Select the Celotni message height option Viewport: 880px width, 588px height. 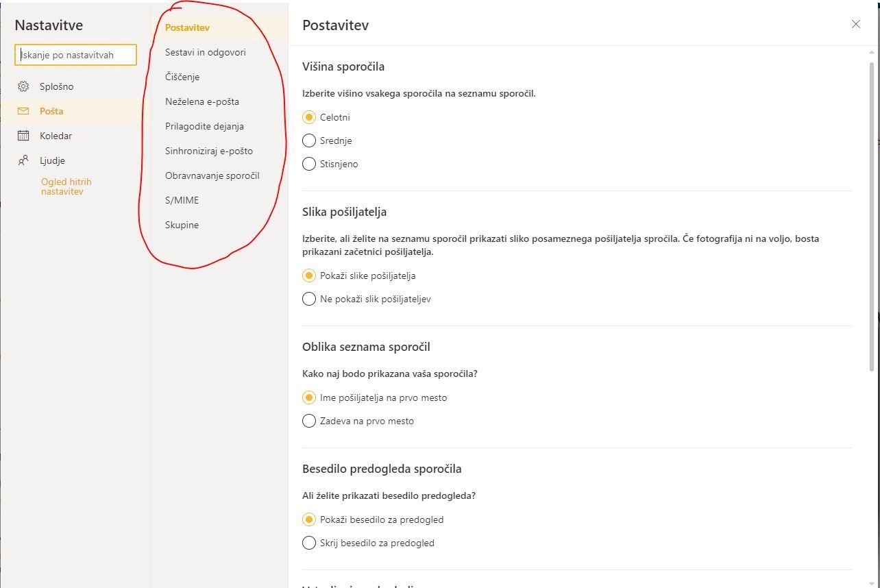click(x=309, y=117)
